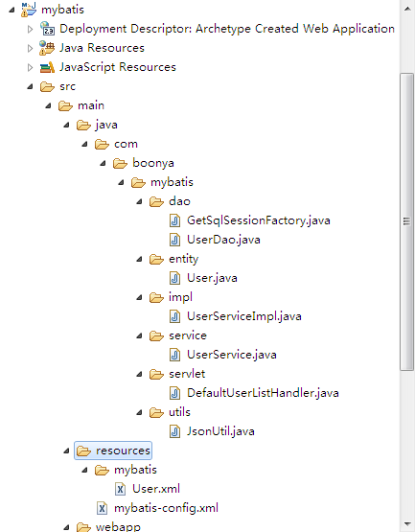The image size is (415, 532).
Task: Click the Java Resources icon
Action: (47, 48)
